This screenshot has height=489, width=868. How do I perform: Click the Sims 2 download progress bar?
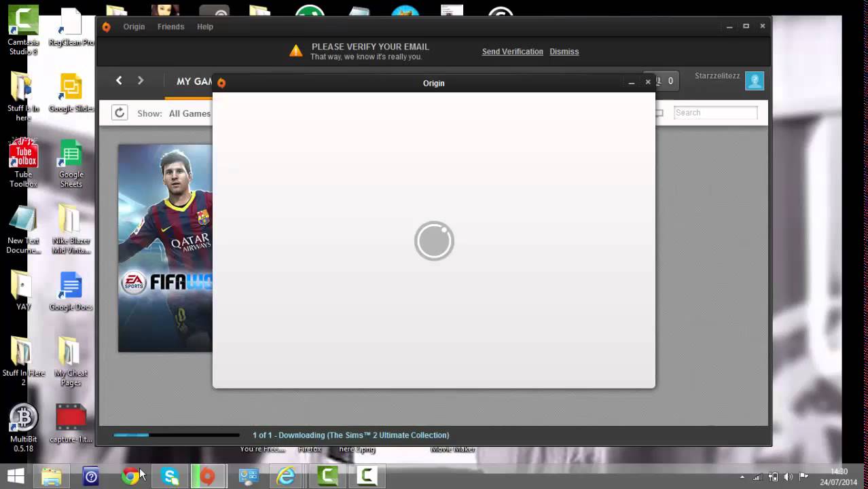point(177,435)
